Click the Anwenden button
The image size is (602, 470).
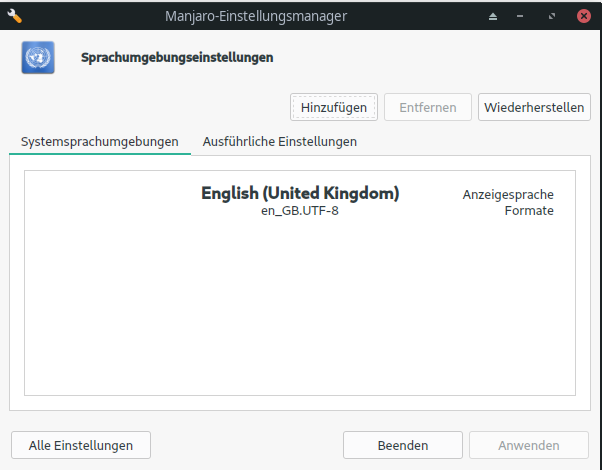coord(529,445)
